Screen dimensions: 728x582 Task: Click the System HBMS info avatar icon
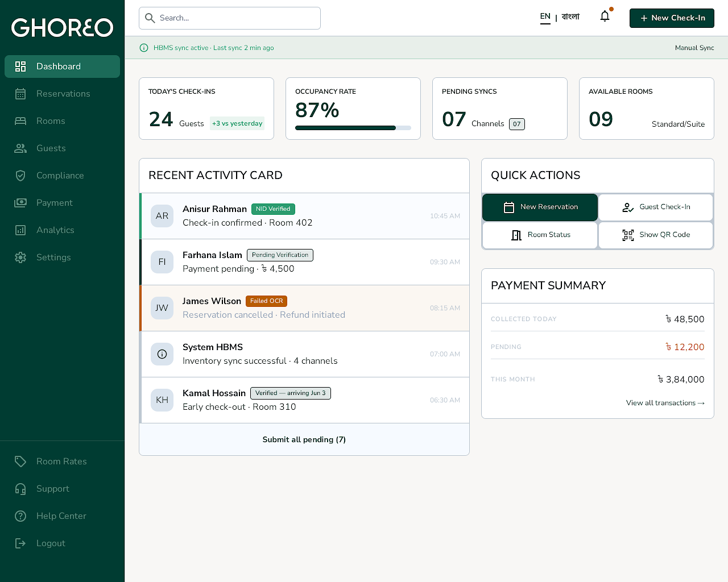pyautogui.click(x=162, y=354)
